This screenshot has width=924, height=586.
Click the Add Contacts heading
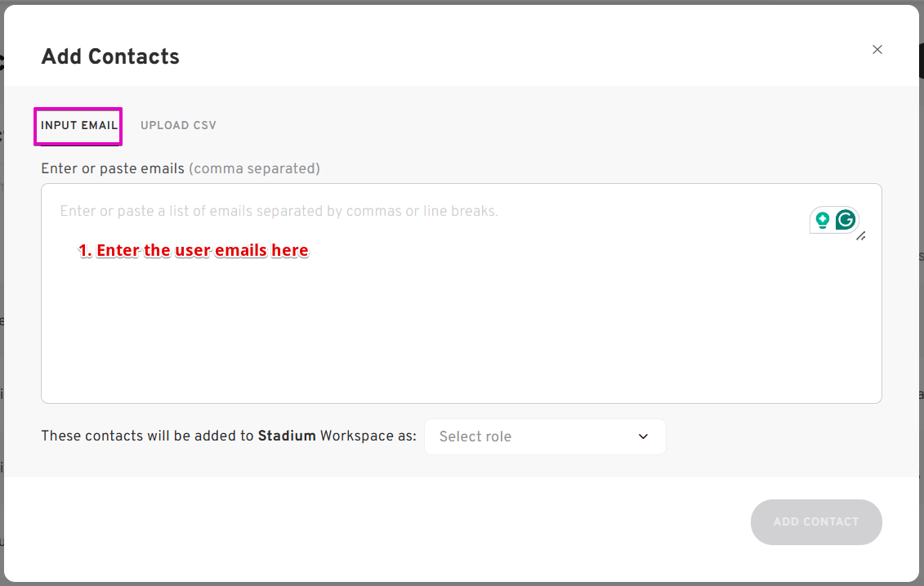point(110,56)
